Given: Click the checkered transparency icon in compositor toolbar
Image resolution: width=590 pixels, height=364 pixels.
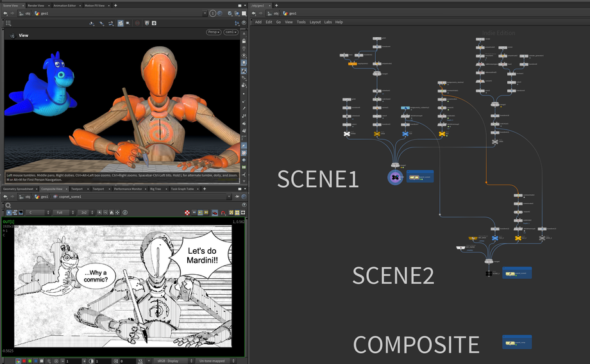Looking at the screenshot, I should 188,212.
